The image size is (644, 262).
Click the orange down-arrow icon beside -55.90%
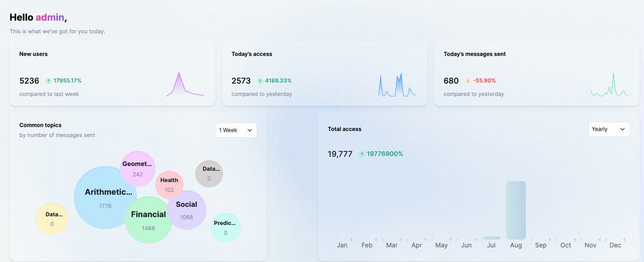(468, 81)
